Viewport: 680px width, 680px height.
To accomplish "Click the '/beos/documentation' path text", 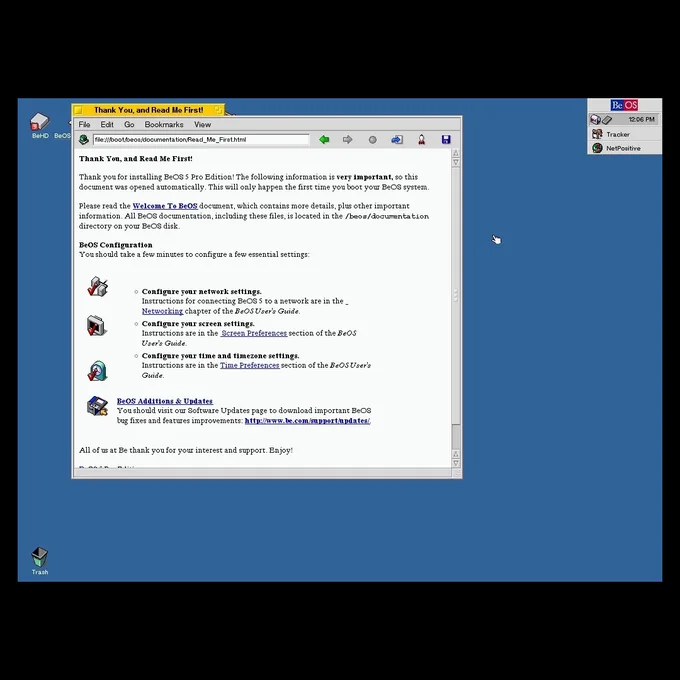I will click(x=387, y=216).
